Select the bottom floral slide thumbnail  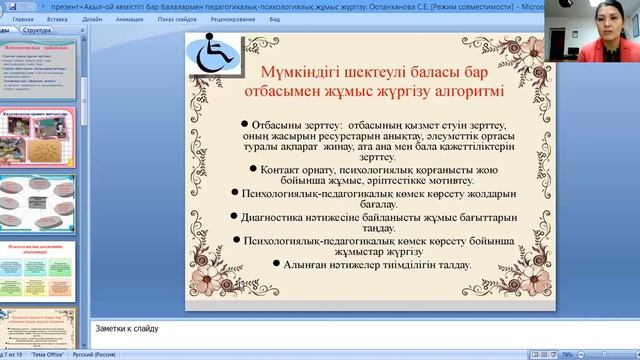pyautogui.click(x=38, y=329)
